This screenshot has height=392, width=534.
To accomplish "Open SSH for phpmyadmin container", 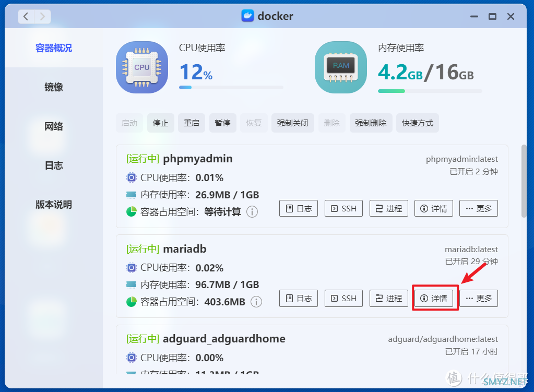I will click(343, 208).
